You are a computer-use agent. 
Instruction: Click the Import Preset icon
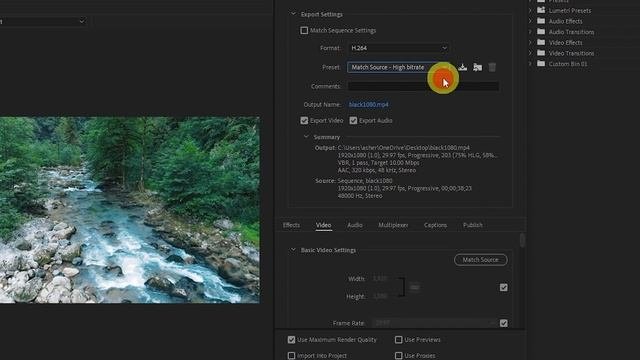[x=477, y=67]
